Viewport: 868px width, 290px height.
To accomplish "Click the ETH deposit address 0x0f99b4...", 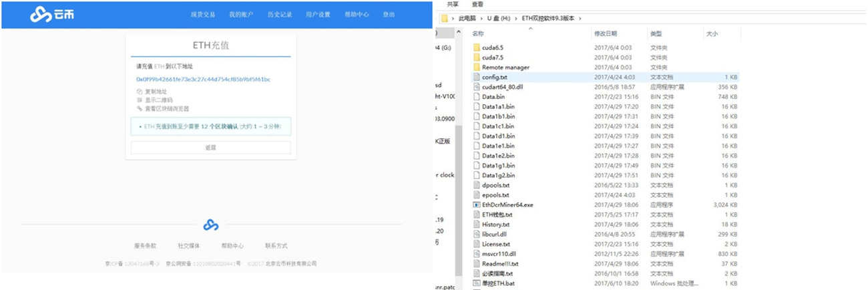I will pos(203,80).
